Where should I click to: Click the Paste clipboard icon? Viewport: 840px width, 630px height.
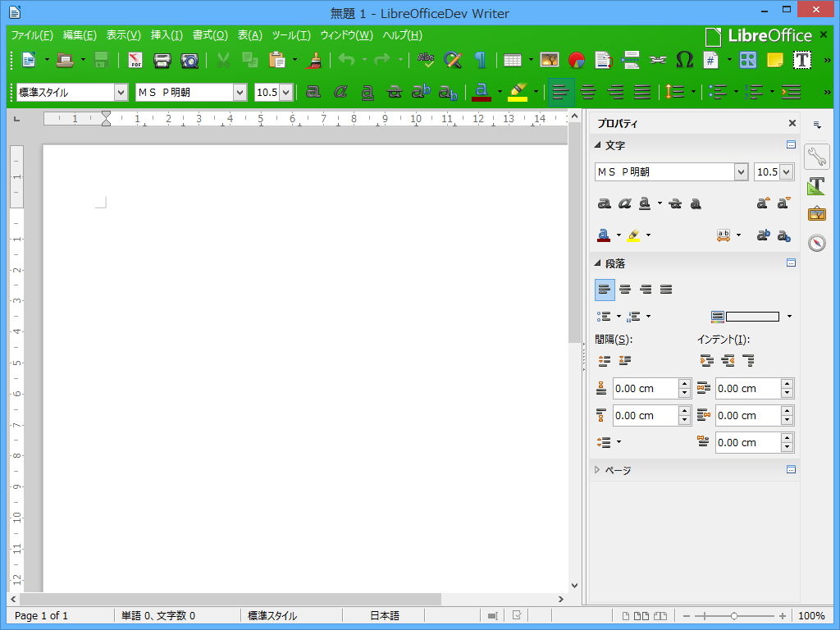pos(277,60)
